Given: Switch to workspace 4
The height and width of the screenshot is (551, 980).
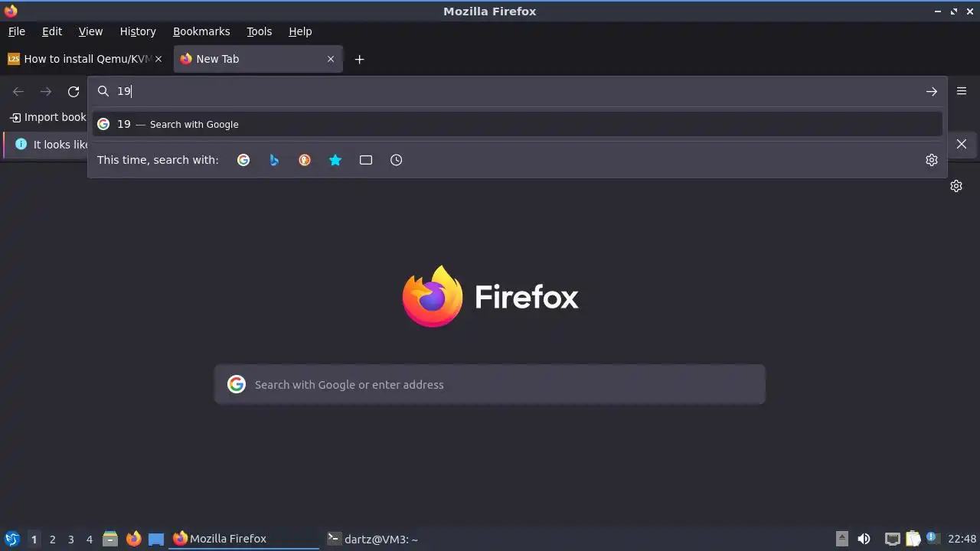Looking at the screenshot, I should (x=90, y=540).
